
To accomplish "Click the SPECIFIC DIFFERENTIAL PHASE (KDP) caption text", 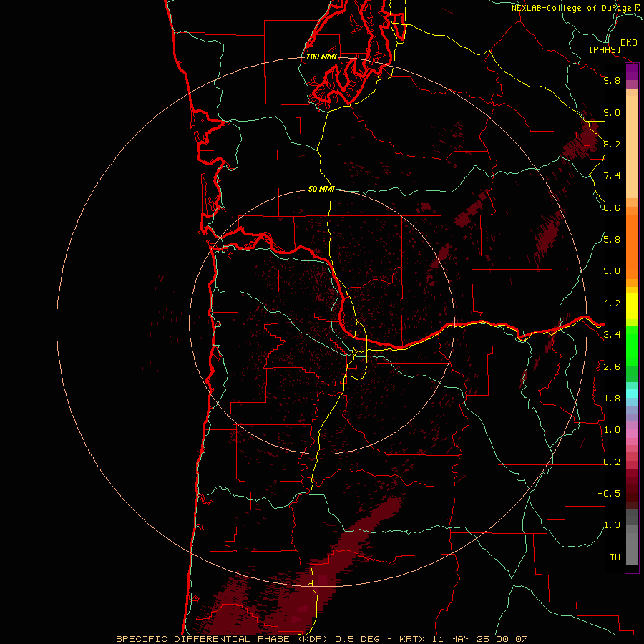I will (223, 639).
